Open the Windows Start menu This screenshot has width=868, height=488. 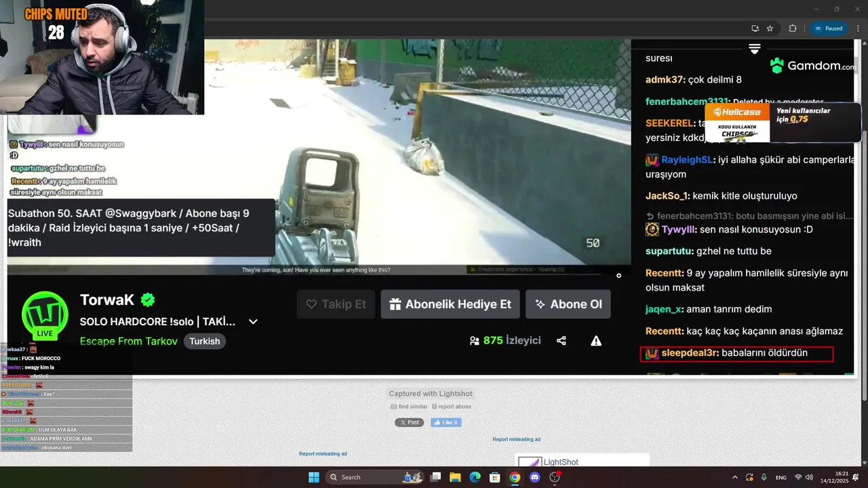(314, 477)
